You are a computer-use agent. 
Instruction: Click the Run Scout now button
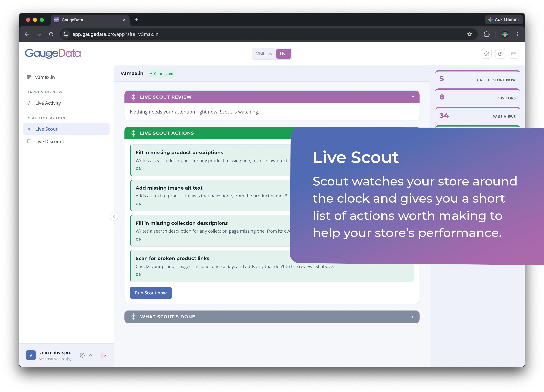(x=151, y=293)
